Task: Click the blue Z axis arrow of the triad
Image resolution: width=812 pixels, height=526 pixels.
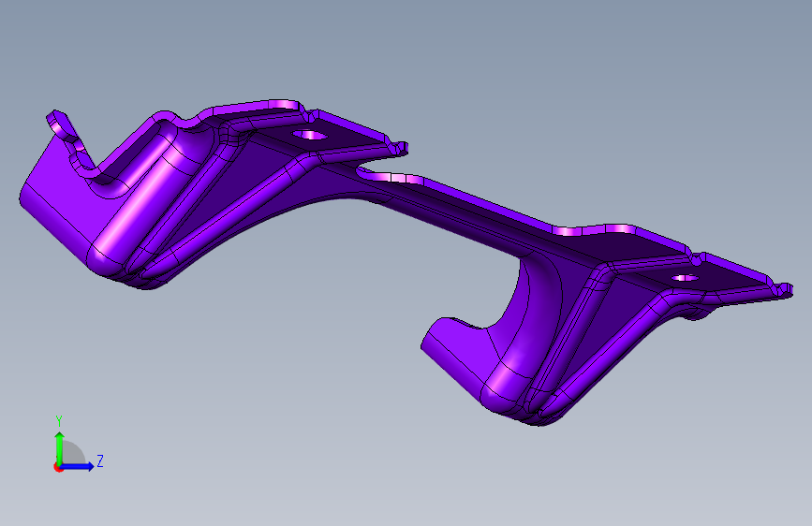Action: click(x=76, y=466)
